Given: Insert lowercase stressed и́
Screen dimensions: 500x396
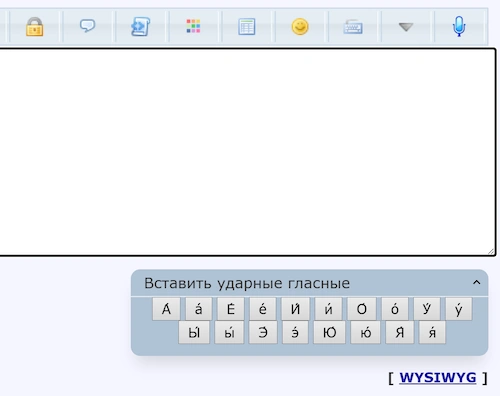Looking at the screenshot, I should 328,309.
